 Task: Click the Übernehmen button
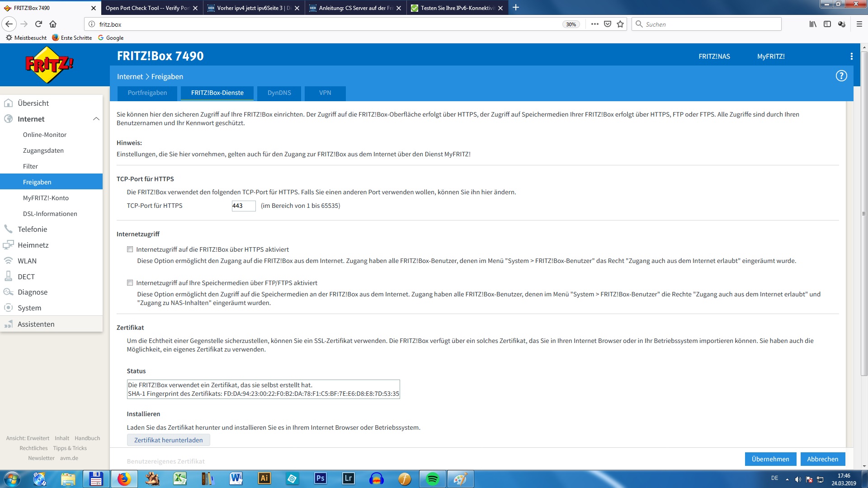pos(770,459)
